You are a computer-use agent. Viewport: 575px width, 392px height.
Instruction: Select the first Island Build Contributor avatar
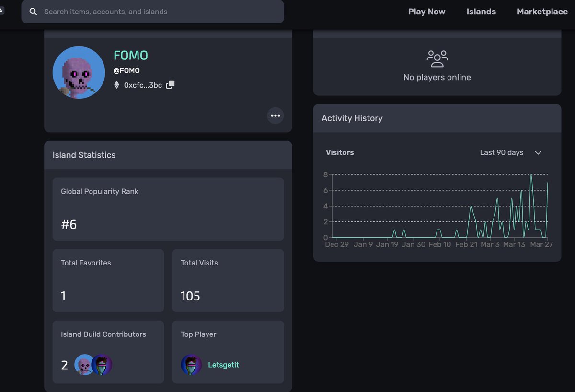click(84, 365)
